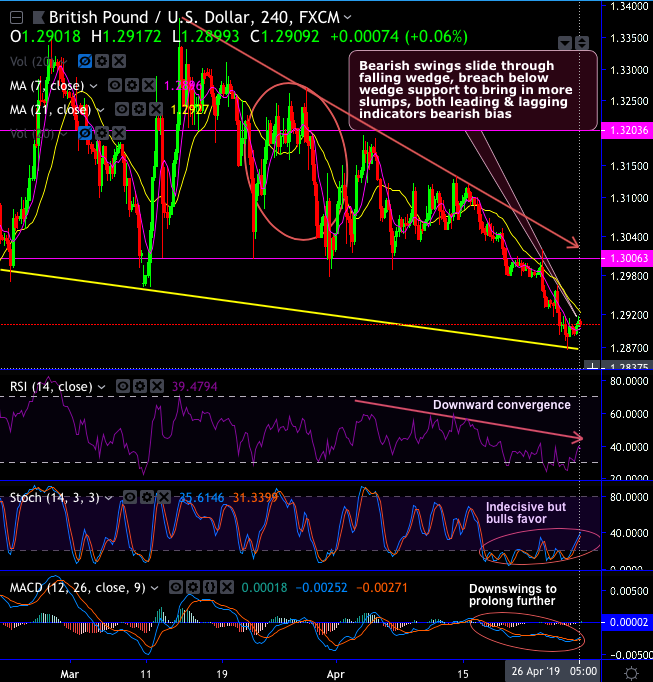Select the 'Bearish swings slide' annotation box
The image size is (653, 682).
pos(473,90)
